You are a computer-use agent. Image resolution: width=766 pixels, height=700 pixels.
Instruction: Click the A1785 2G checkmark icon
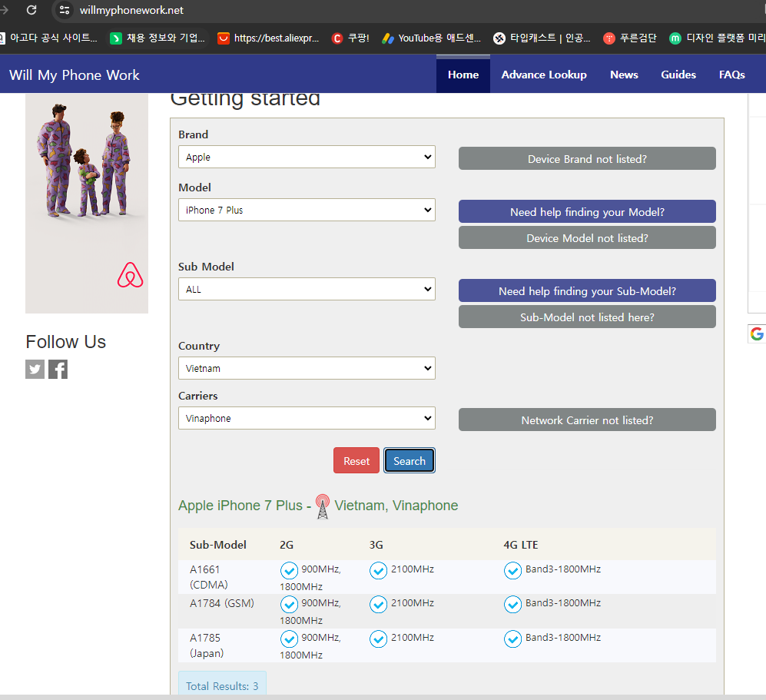point(289,639)
